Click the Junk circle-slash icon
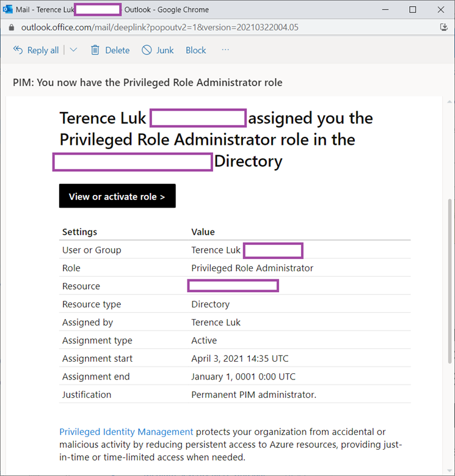 coord(147,49)
